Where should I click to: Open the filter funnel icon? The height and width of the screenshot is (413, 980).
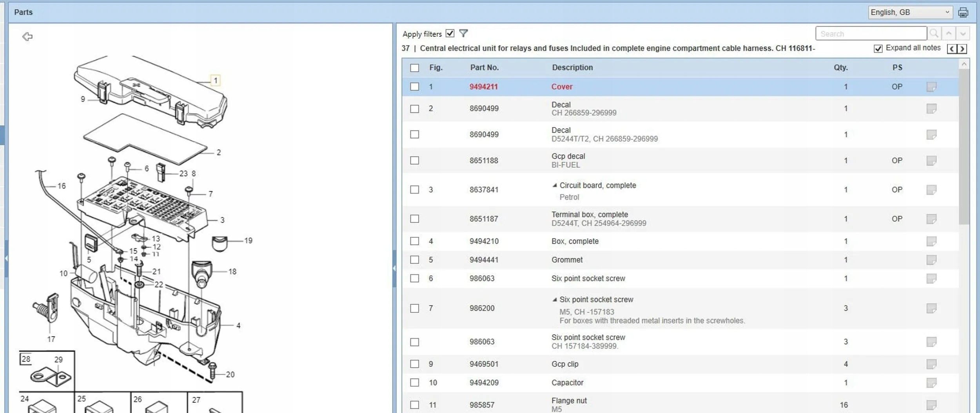click(463, 34)
